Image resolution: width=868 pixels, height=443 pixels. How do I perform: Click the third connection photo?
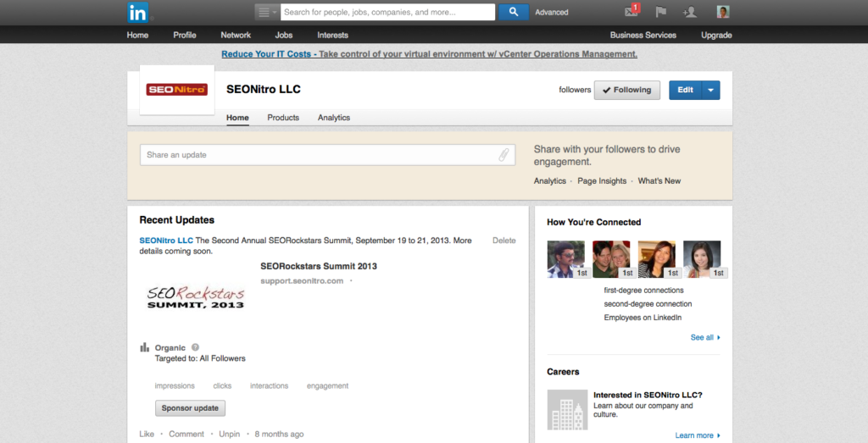[x=657, y=259]
